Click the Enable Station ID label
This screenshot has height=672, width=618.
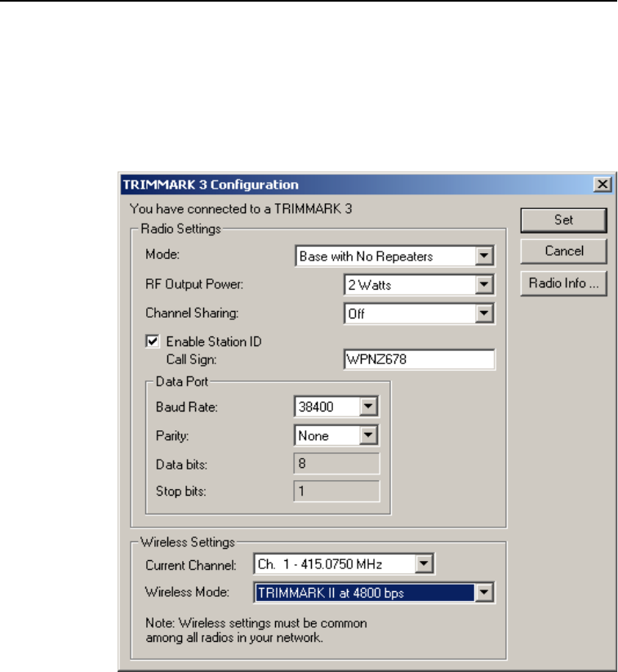[x=214, y=341]
